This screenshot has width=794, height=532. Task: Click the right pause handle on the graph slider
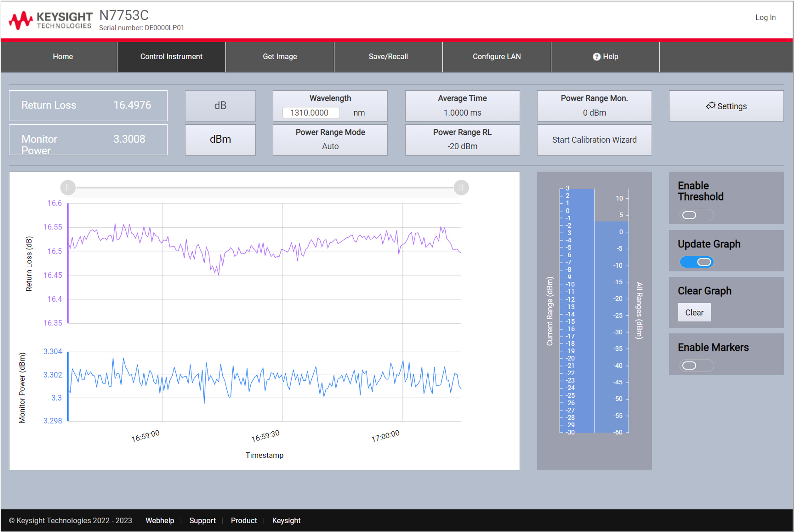click(x=461, y=187)
